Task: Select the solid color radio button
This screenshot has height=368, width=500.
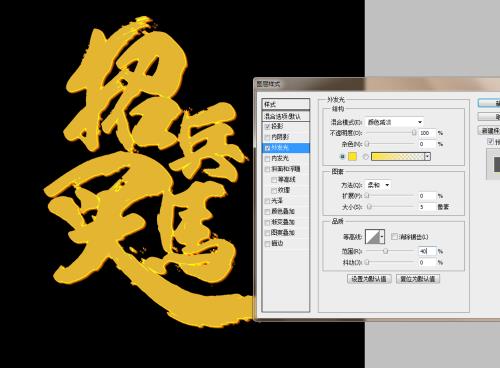Action: point(342,156)
